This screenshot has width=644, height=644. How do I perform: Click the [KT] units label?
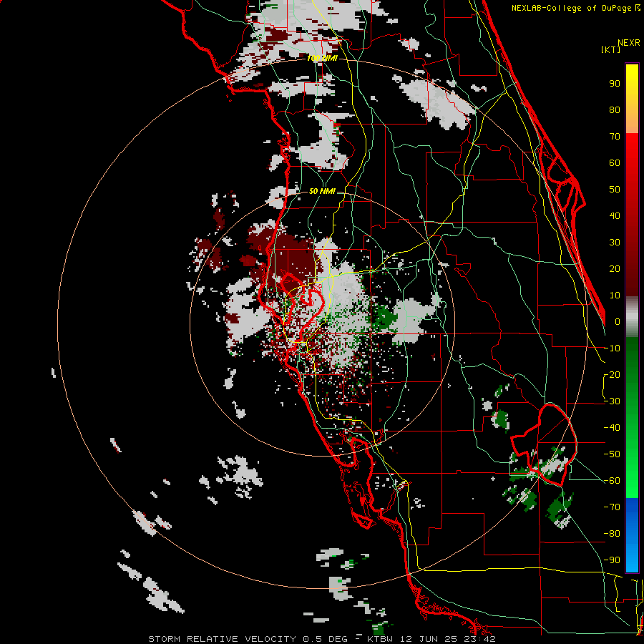point(610,49)
